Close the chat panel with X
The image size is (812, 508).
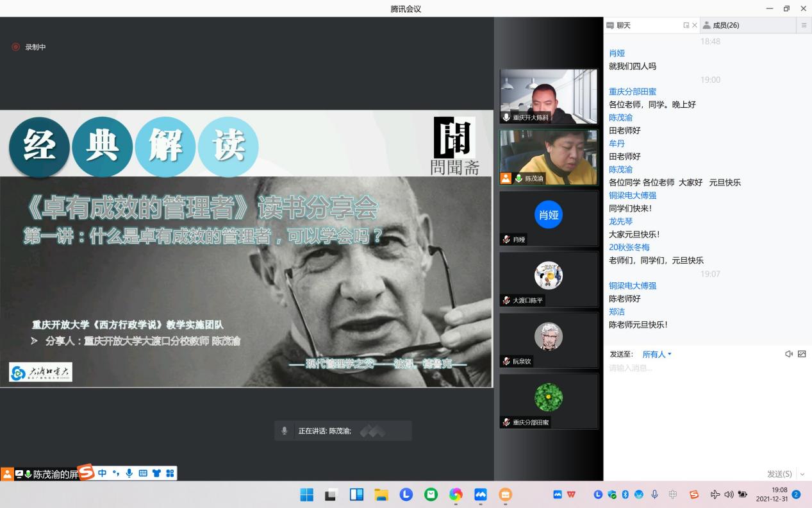coord(695,26)
